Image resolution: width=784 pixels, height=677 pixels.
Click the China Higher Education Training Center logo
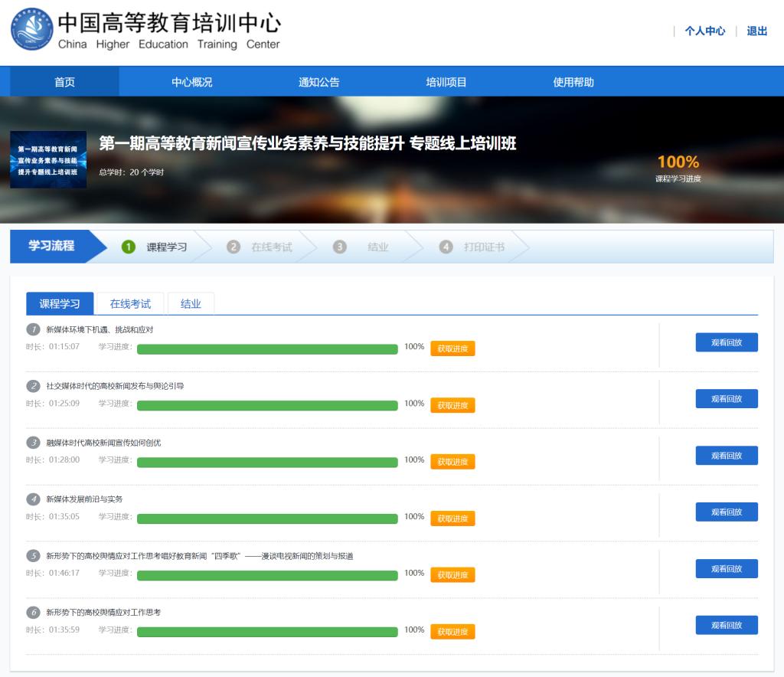[31, 29]
